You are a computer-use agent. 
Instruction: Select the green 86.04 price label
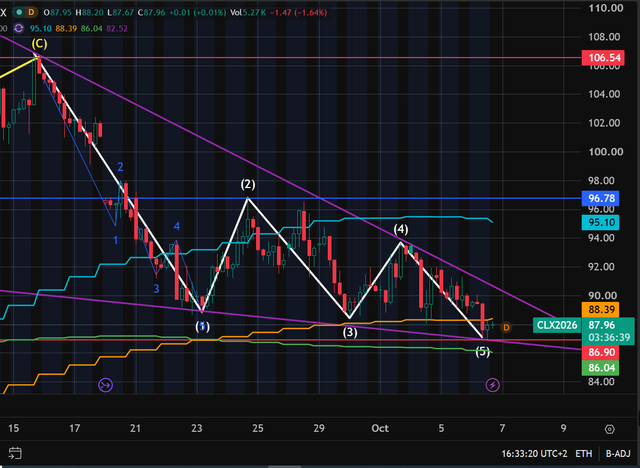(600, 368)
